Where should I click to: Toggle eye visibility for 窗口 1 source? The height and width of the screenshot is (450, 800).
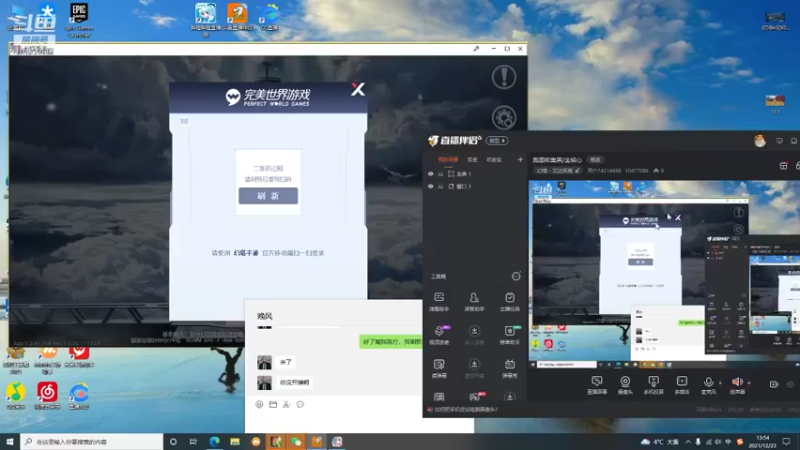(x=431, y=186)
